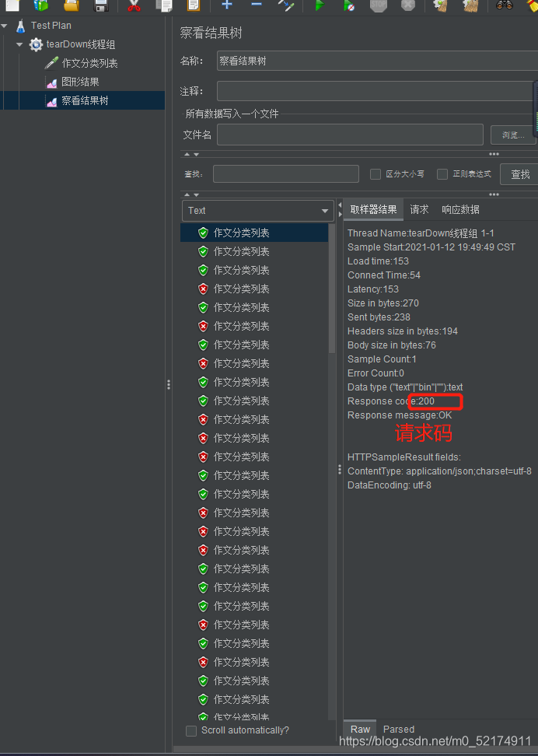The height and width of the screenshot is (756, 538).
Task: Click the 查找 search button
Action: coord(519,174)
